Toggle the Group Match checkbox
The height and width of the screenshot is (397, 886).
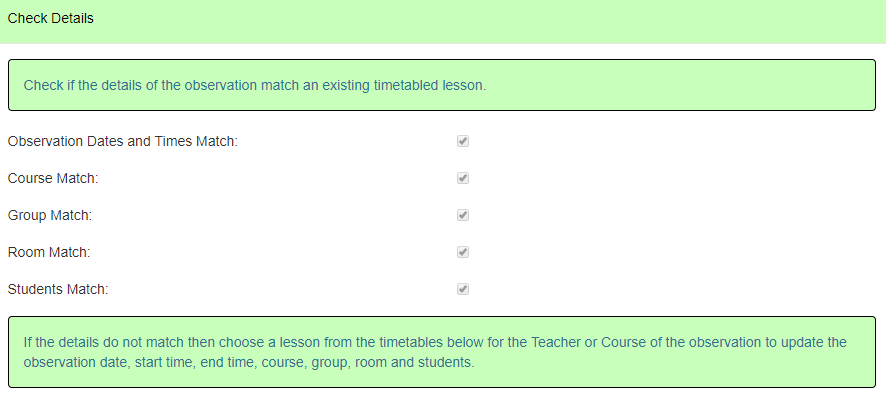tap(463, 215)
